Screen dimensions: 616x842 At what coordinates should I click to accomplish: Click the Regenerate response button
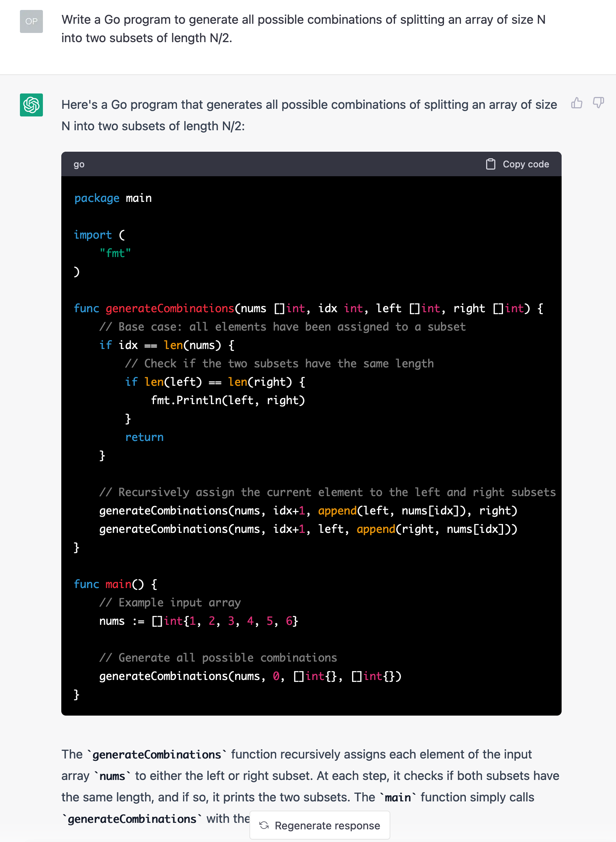[x=320, y=825]
